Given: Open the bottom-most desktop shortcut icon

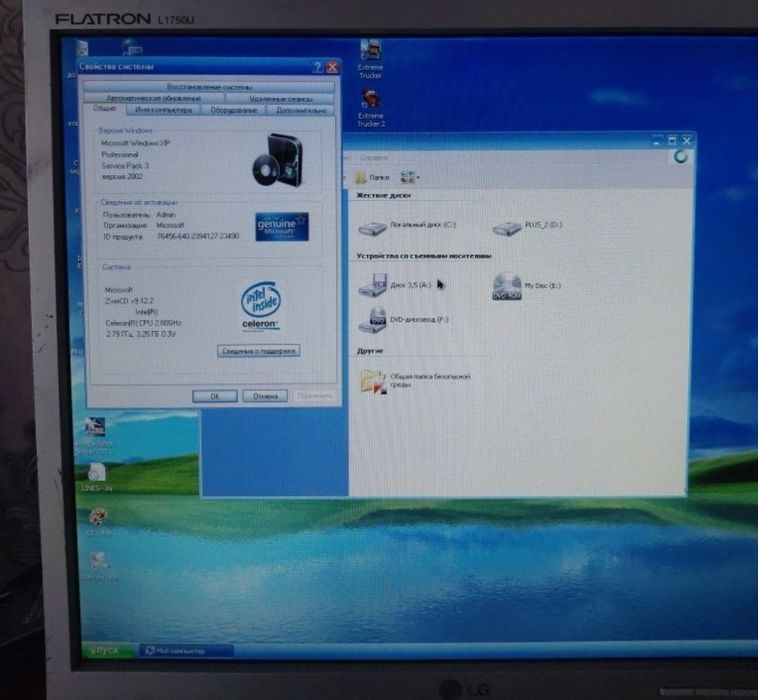Looking at the screenshot, I should click(100, 566).
